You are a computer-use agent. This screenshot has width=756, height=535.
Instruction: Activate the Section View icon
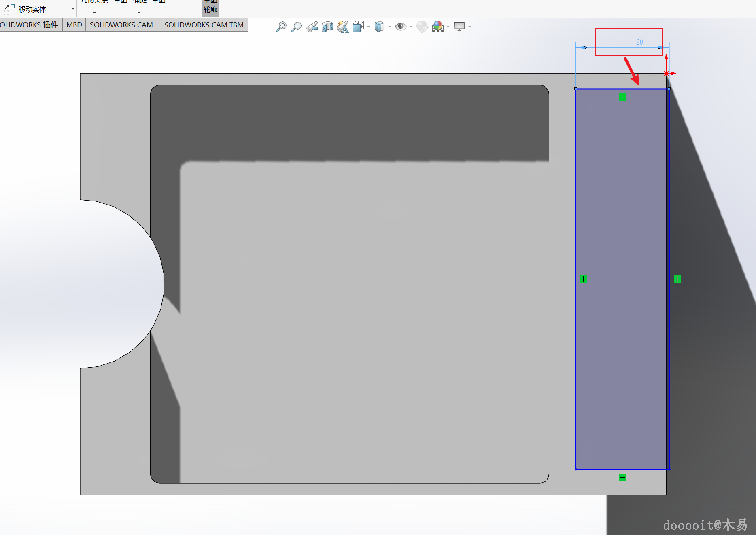pyautogui.click(x=327, y=27)
